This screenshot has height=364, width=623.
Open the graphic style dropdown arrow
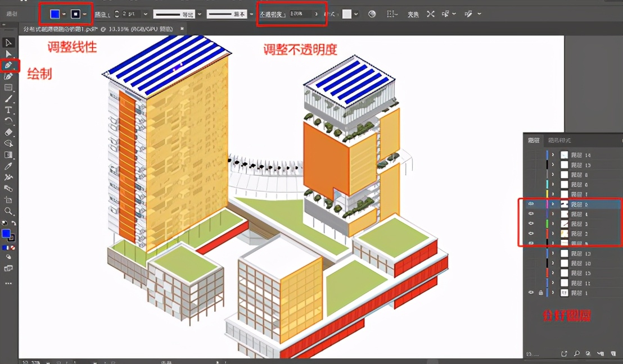coord(356,14)
